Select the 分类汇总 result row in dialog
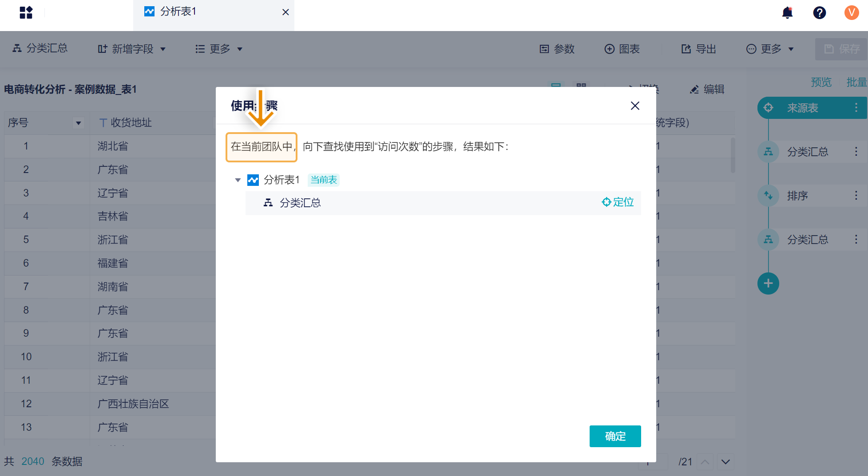 coord(443,203)
